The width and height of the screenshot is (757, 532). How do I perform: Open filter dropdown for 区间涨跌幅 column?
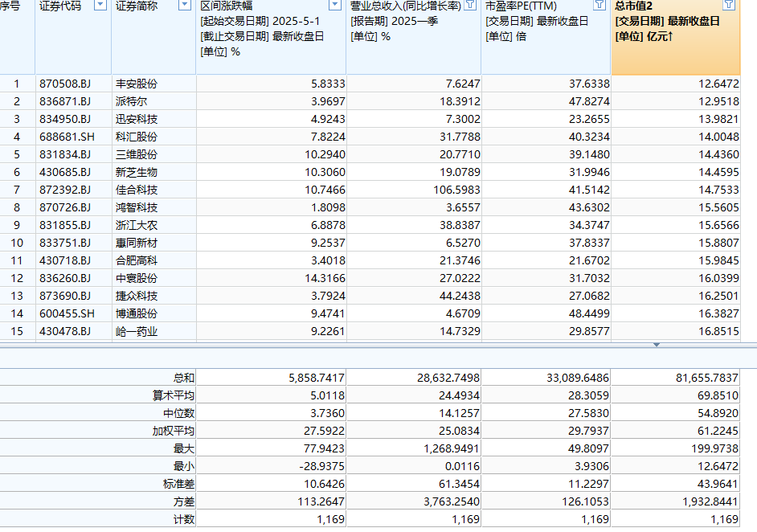click(x=334, y=6)
